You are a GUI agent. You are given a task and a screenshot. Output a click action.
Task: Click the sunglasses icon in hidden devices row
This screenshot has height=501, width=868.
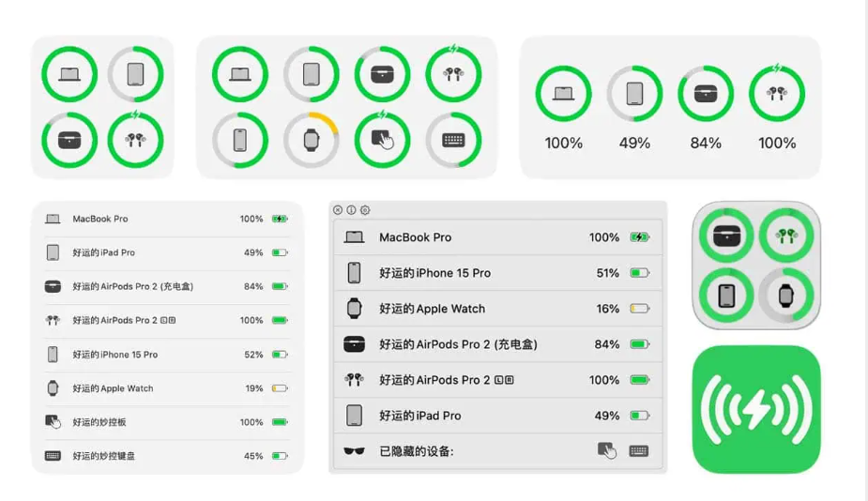pos(354,451)
